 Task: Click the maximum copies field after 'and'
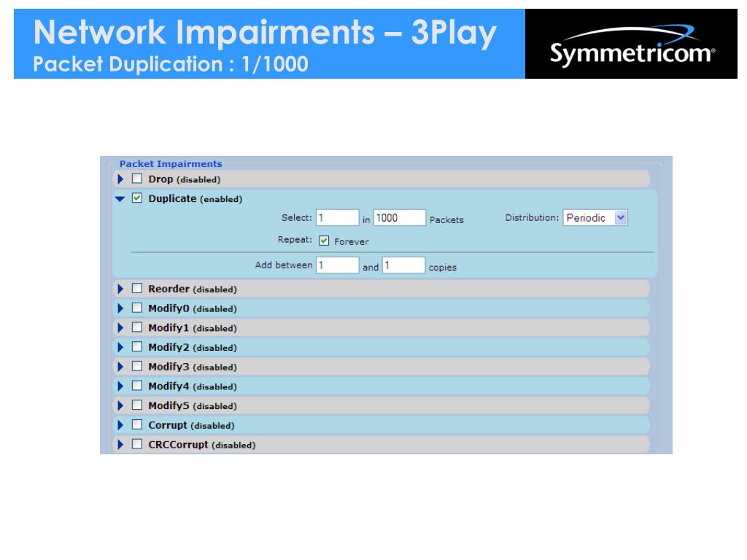click(x=403, y=265)
